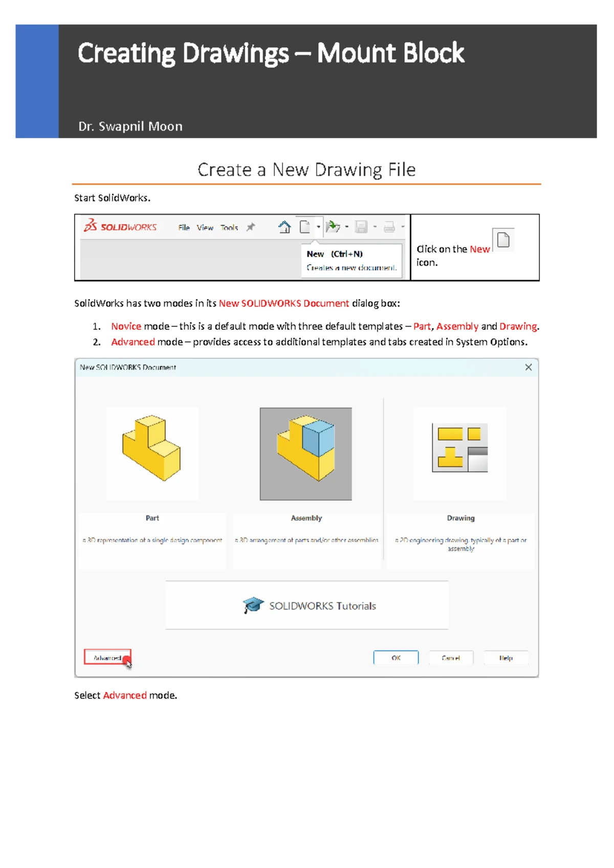Image resolution: width=614 pixels, height=868 pixels.
Task: Click the "Create a New Drawing File" heading
Action: 306,169
